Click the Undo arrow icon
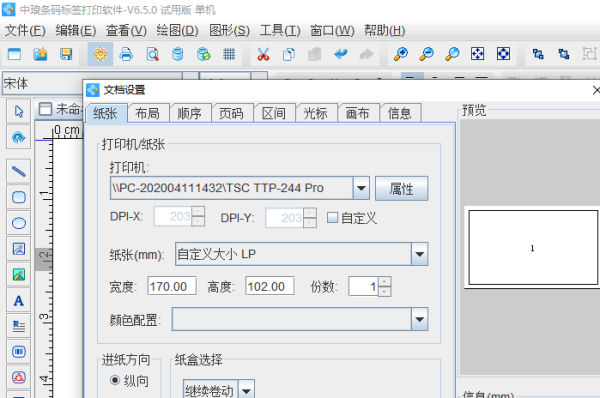 click(340, 54)
